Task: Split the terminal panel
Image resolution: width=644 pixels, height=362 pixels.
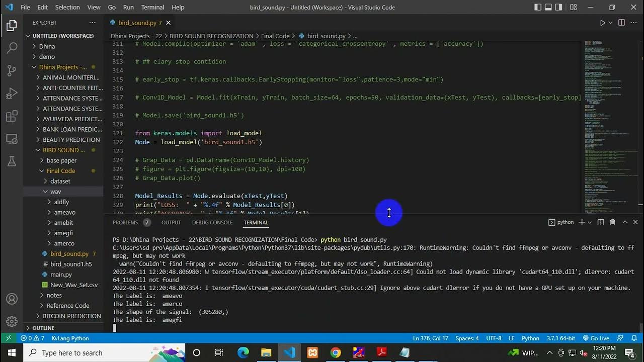Action: pyautogui.click(x=601, y=222)
